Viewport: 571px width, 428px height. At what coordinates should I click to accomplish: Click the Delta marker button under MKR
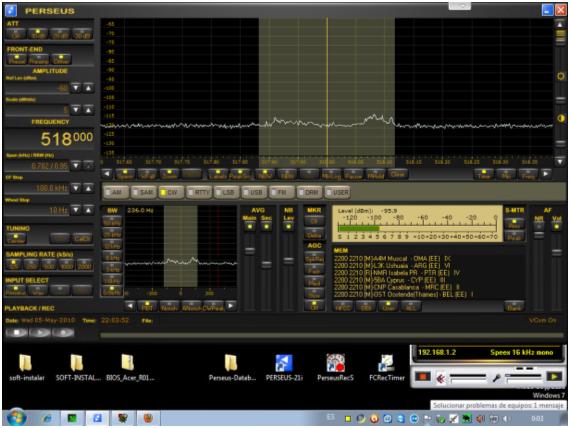314,233
